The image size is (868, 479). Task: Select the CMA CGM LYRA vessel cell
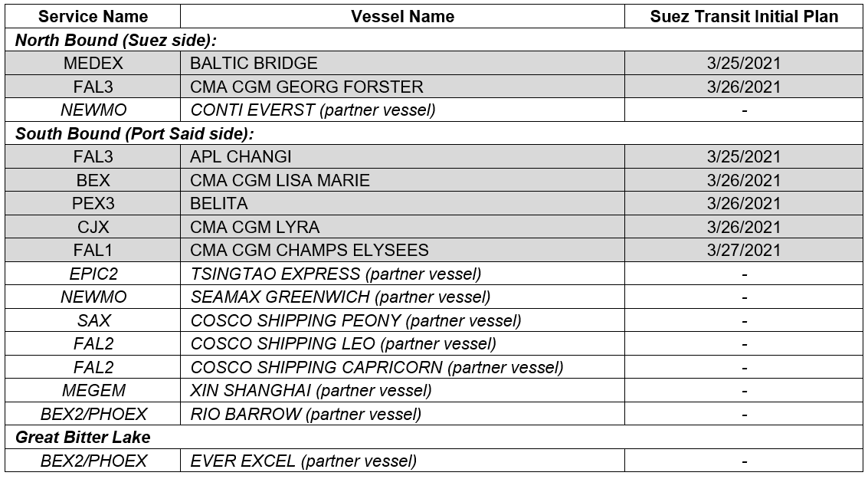click(402, 227)
